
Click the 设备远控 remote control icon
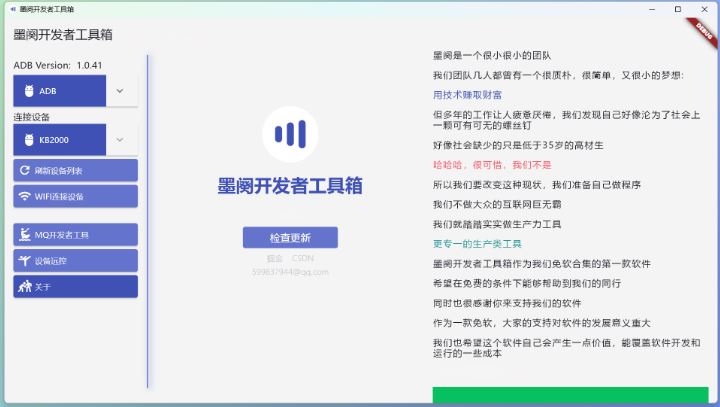[x=24, y=261]
